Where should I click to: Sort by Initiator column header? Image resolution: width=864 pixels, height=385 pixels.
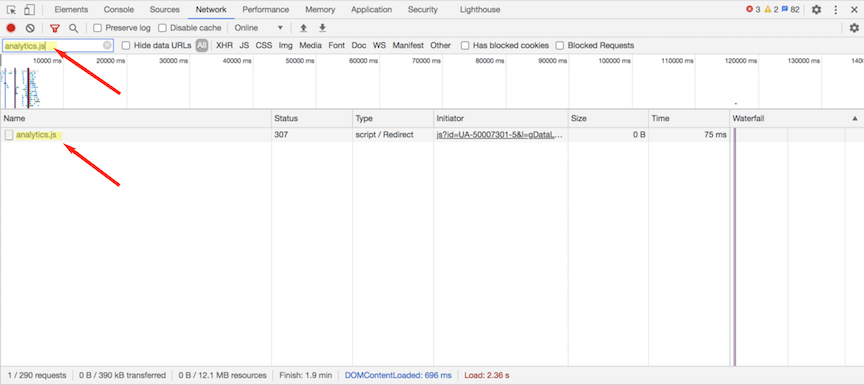point(501,118)
